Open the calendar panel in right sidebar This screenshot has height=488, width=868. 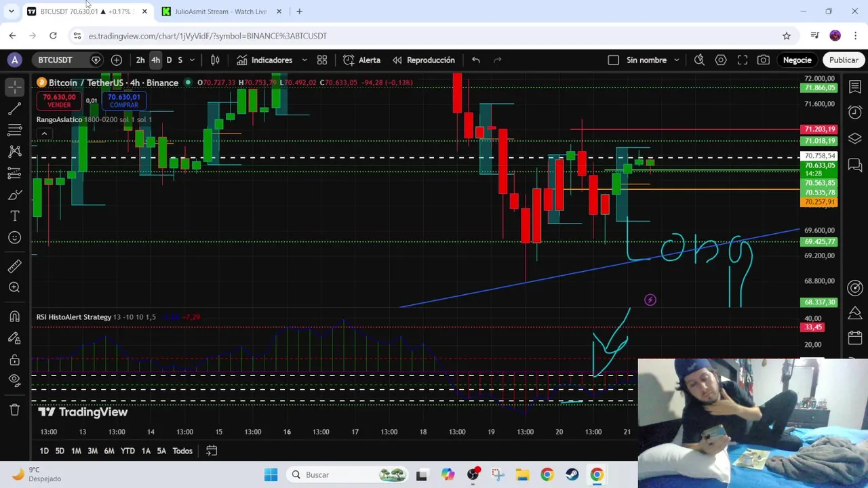pos(854,338)
